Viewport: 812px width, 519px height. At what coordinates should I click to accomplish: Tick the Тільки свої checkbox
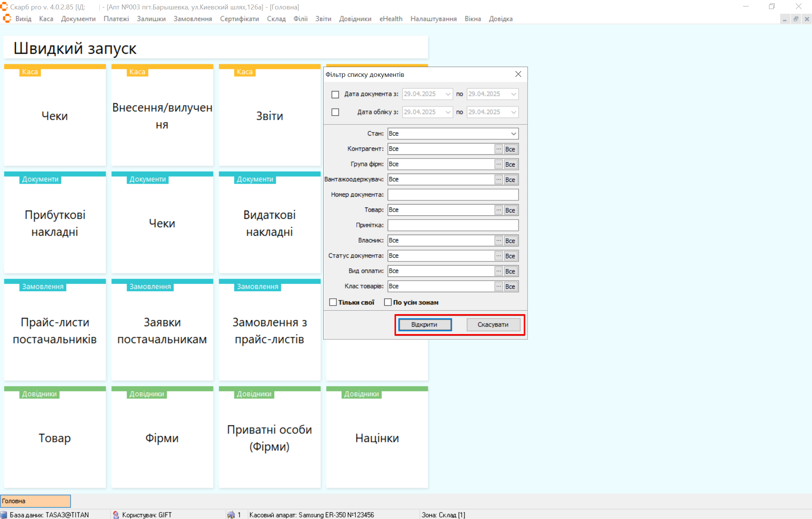pyautogui.click(x=333, y=302)
